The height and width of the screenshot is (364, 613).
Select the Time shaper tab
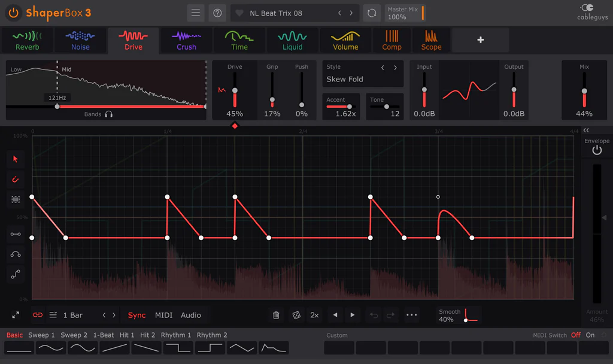pyautogui.click(x=239, y=40)
